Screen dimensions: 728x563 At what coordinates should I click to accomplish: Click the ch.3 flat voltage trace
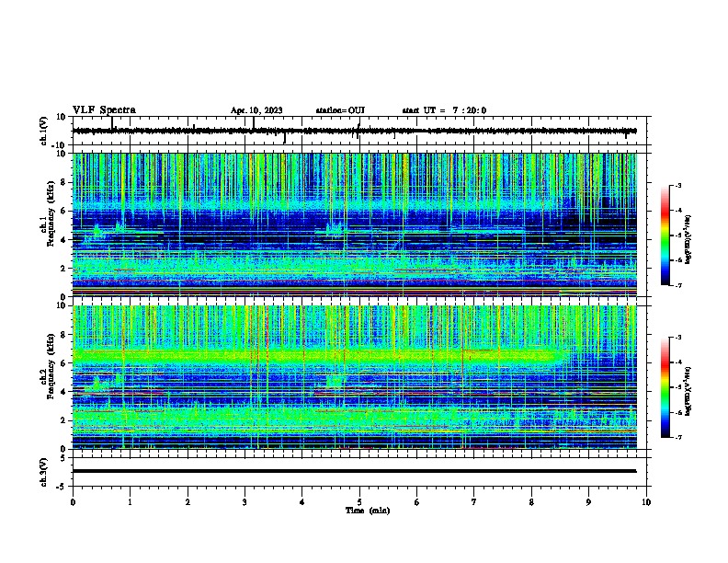(355, 471)
